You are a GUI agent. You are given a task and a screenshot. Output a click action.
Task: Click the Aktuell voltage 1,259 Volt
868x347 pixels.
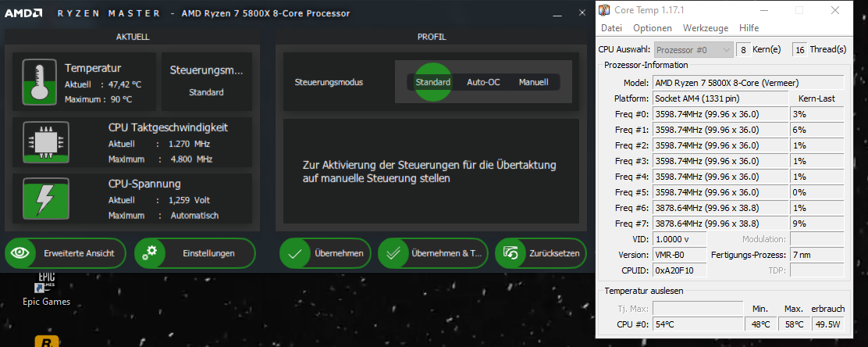[190, 200]
